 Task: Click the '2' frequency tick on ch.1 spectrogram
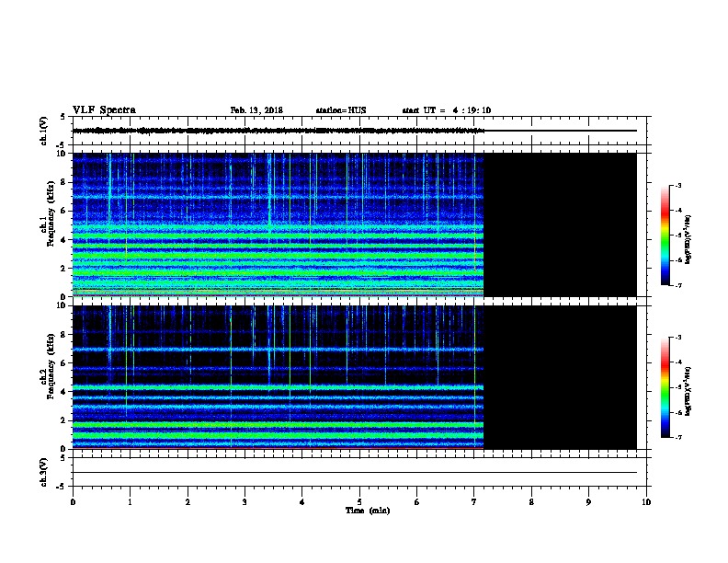point(64,268)
